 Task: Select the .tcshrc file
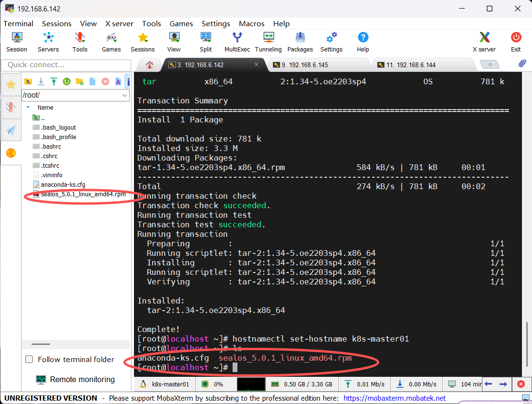(x=46, y=165)
